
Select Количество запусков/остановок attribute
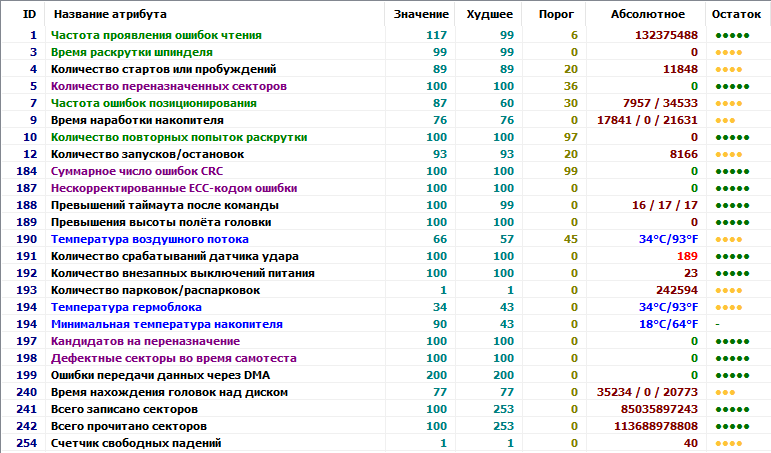(148, 154)
